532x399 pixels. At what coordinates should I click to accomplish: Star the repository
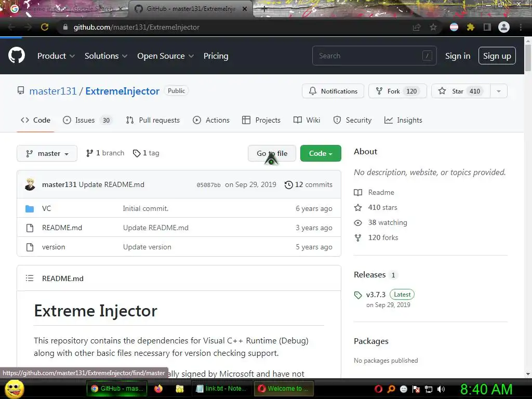460,91
